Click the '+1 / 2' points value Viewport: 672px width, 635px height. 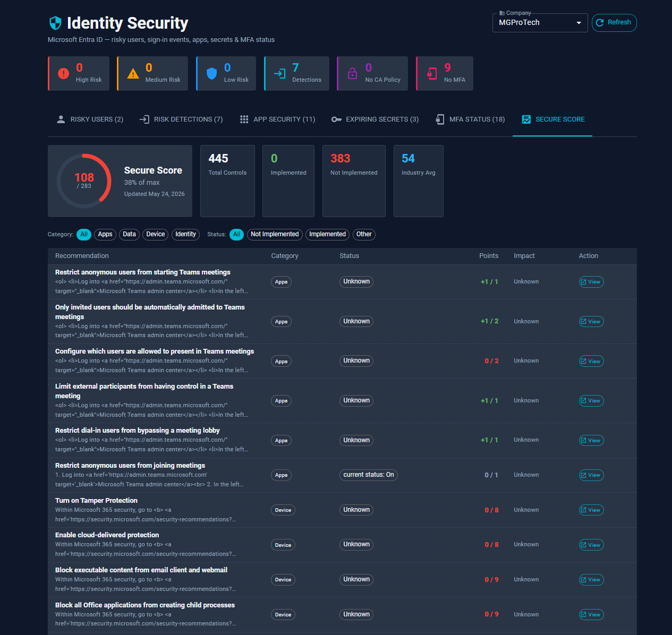490,321
